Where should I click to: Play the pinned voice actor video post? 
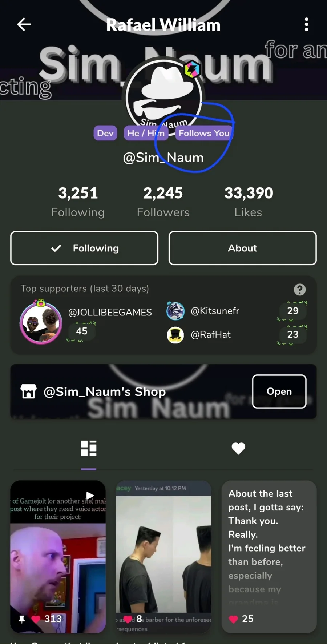pyautogui.click(x=58, y=557)
